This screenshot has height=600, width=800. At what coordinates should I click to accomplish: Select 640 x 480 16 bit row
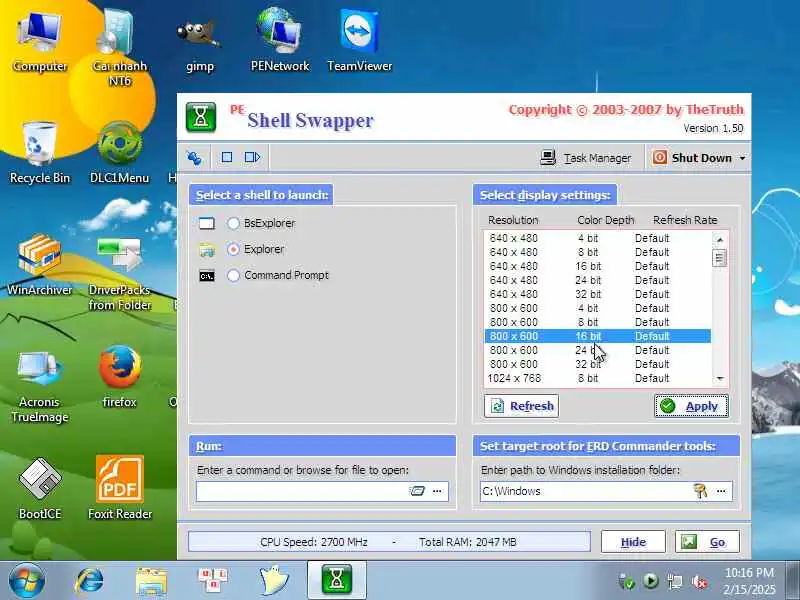(x=597, y=266)
